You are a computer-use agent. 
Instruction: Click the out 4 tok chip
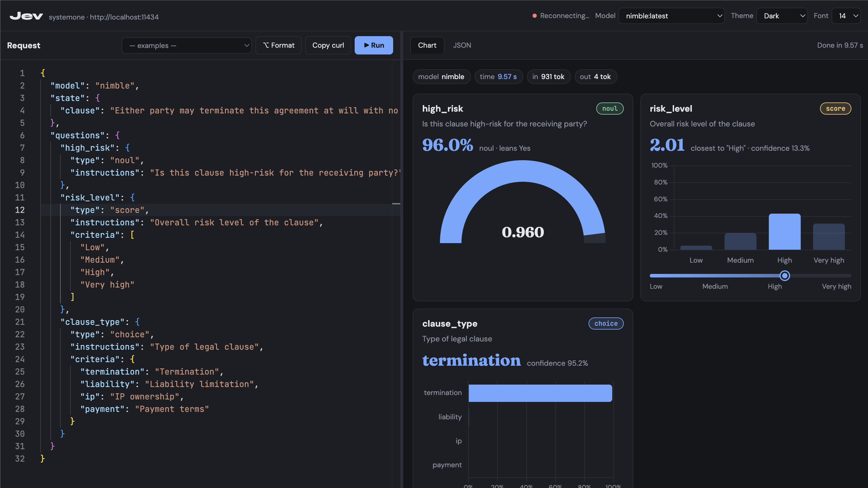tap(595, 76)
